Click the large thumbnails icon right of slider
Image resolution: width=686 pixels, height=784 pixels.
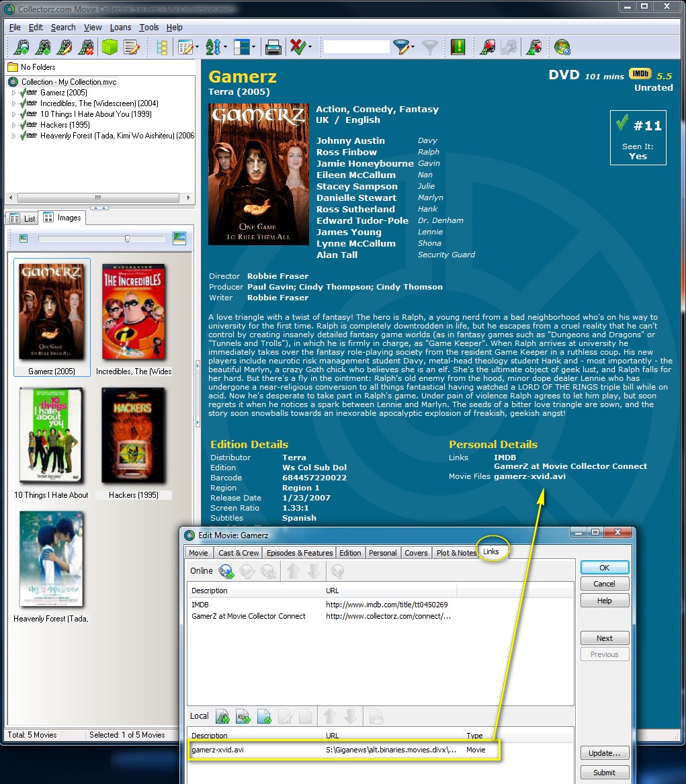tap(179, 238)
